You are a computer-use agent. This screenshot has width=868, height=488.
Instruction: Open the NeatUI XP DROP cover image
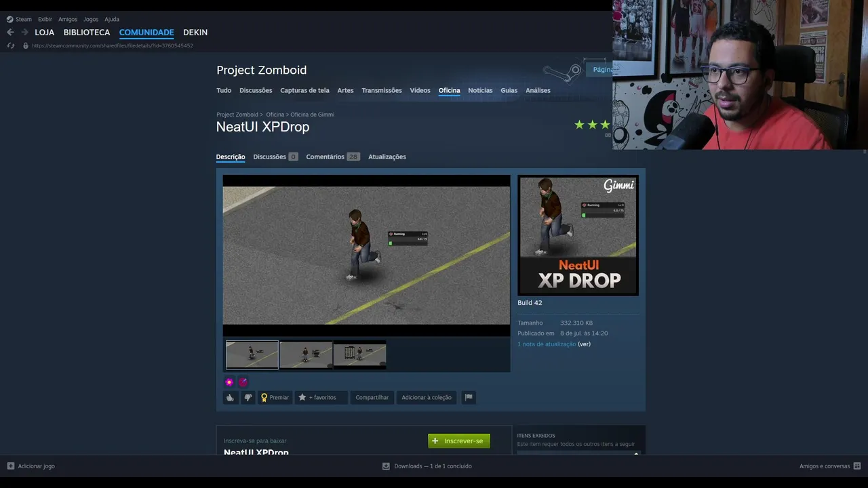pyautogui.click(x=578, y=235)
